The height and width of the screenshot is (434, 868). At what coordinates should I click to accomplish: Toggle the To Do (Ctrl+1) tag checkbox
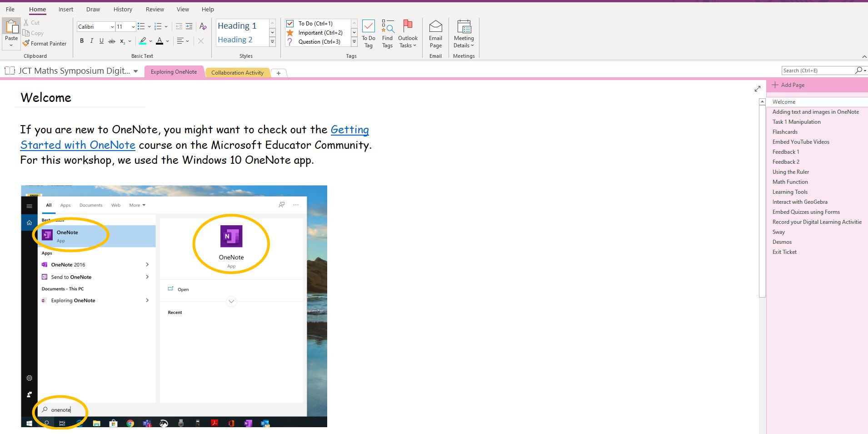tap(290, 23)
